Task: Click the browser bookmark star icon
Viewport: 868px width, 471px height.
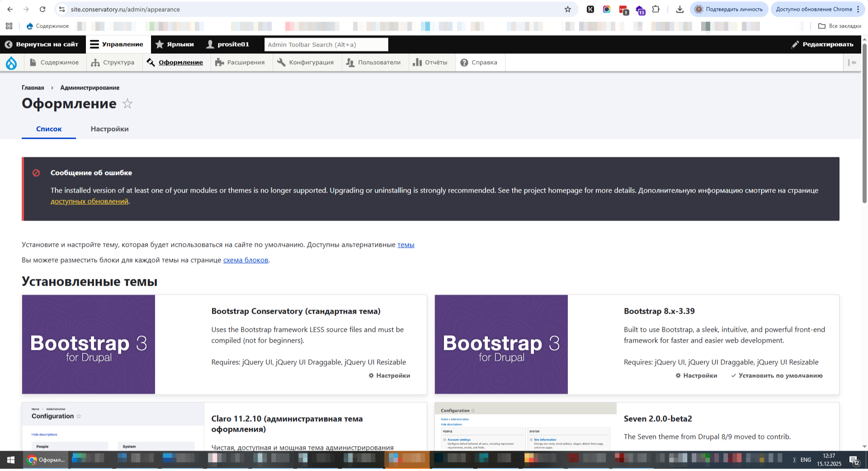Action: 568,9
